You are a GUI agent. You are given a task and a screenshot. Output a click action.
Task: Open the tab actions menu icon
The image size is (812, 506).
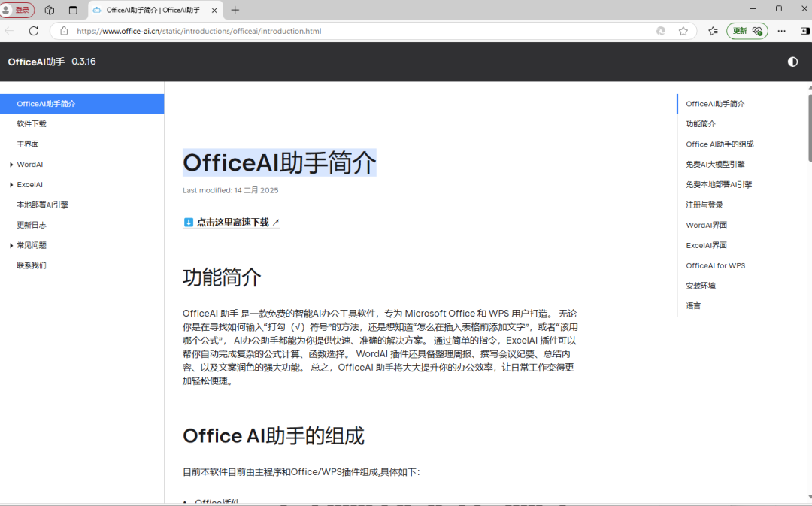[73, 10]
